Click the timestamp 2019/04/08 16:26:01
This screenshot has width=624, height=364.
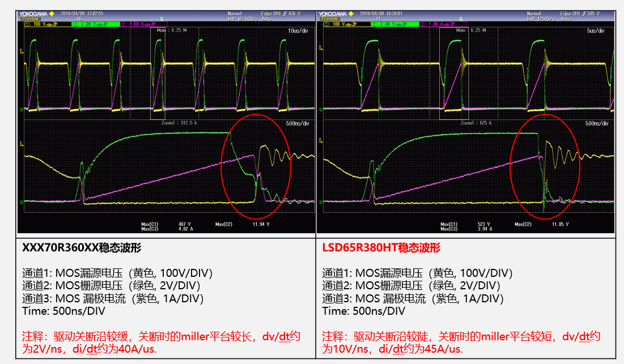point(381,14)
